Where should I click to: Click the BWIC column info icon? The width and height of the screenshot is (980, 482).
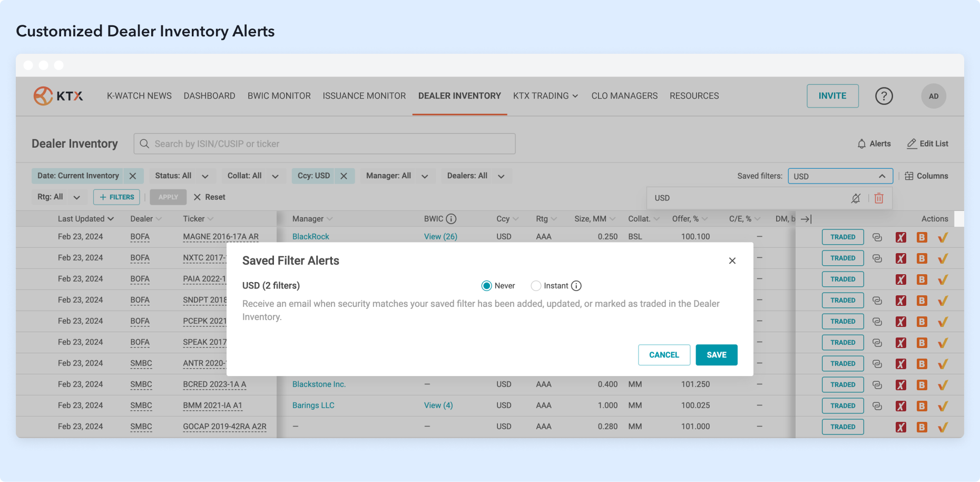click(451, 219)
